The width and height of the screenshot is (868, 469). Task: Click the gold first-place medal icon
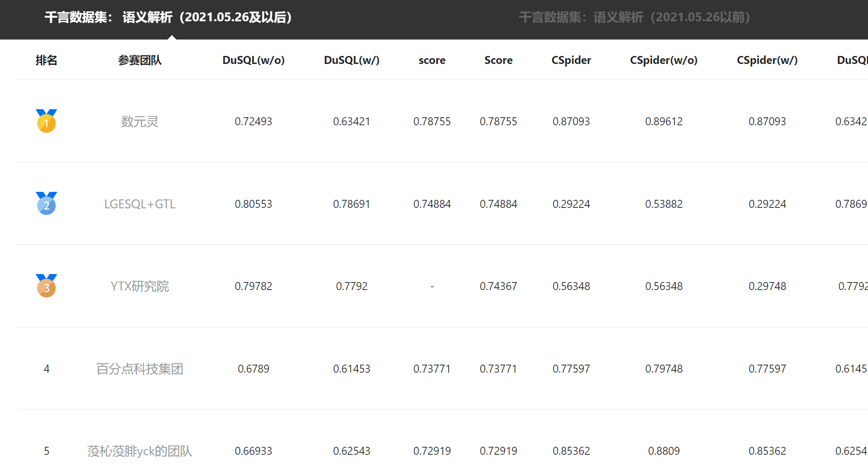point(46,121)
